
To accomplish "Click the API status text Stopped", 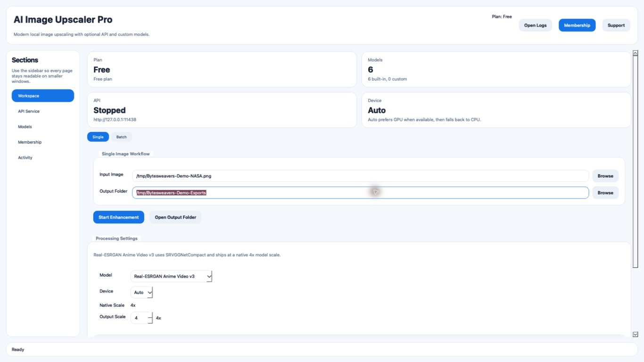I will pyautogui.click(x=109, y=110).
